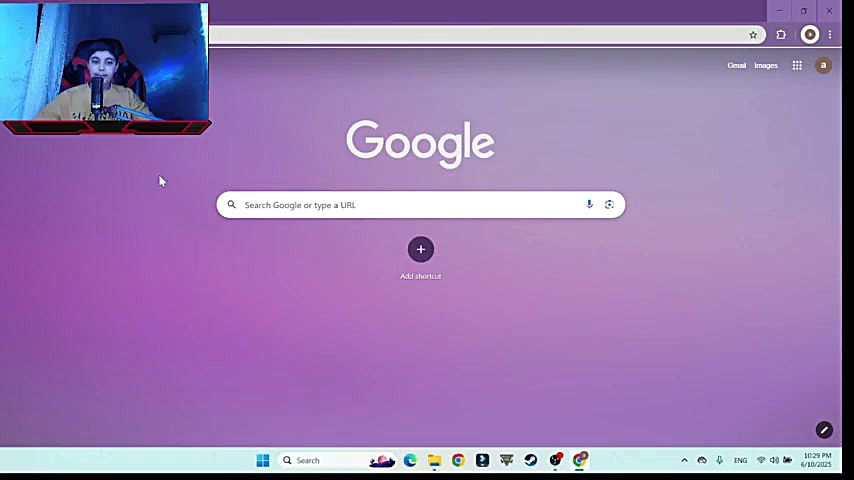854x480 pixels.
Task: Open the Google apps grid
Action: click(x=797, y=65)
